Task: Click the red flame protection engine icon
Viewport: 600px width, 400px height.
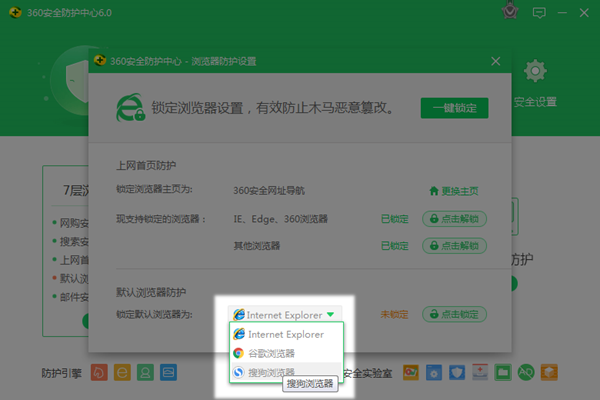Action: click(x=99, y=372)
